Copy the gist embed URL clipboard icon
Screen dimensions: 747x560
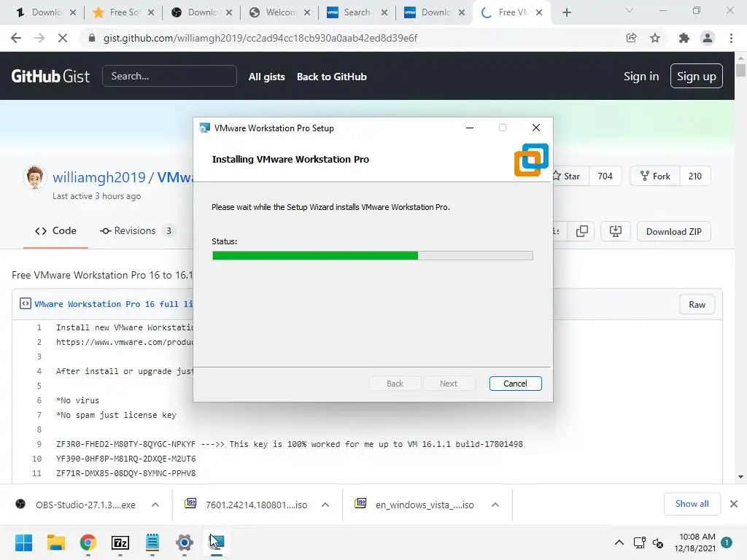point(581,231)
